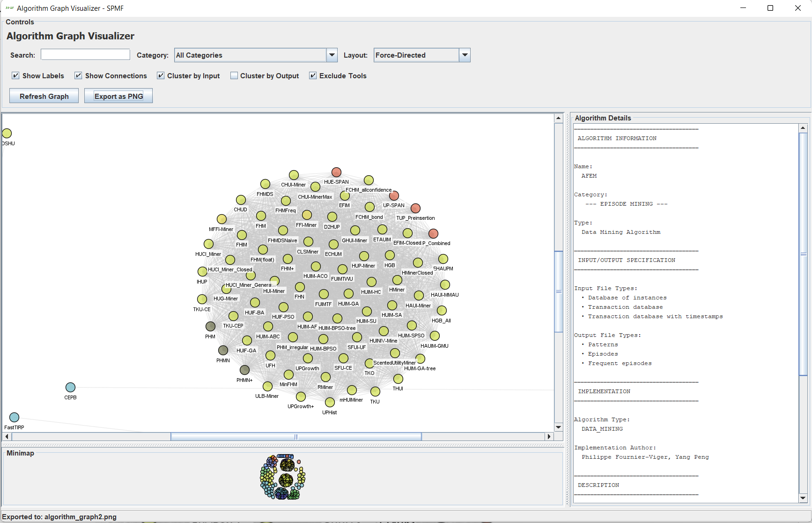The height and width of the screenshot is (523, 812).
Task: Enable Cluster by Output checkbox
Action: [234, 76]
